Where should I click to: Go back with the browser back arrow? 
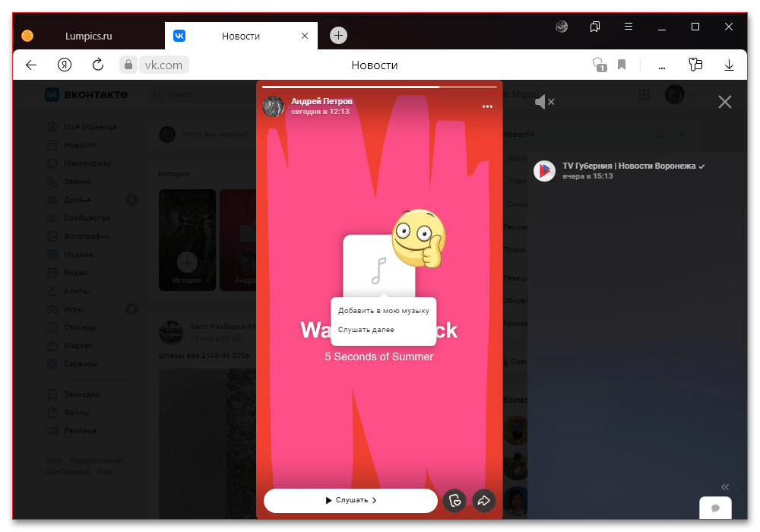(31, 65)
